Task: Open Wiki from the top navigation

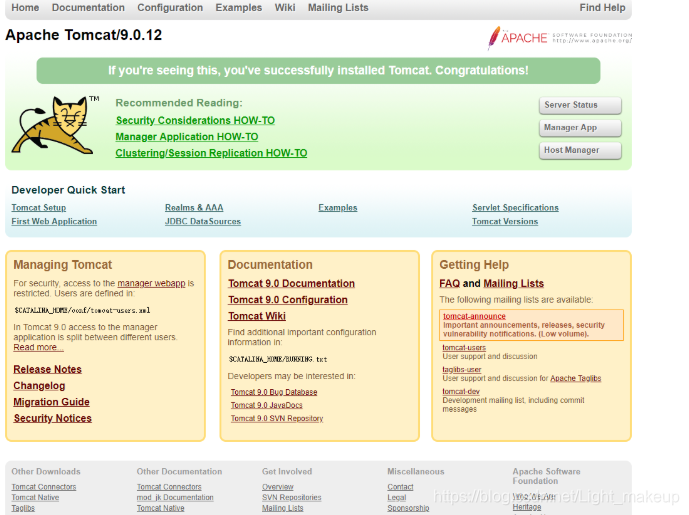Action: (285, 8)
